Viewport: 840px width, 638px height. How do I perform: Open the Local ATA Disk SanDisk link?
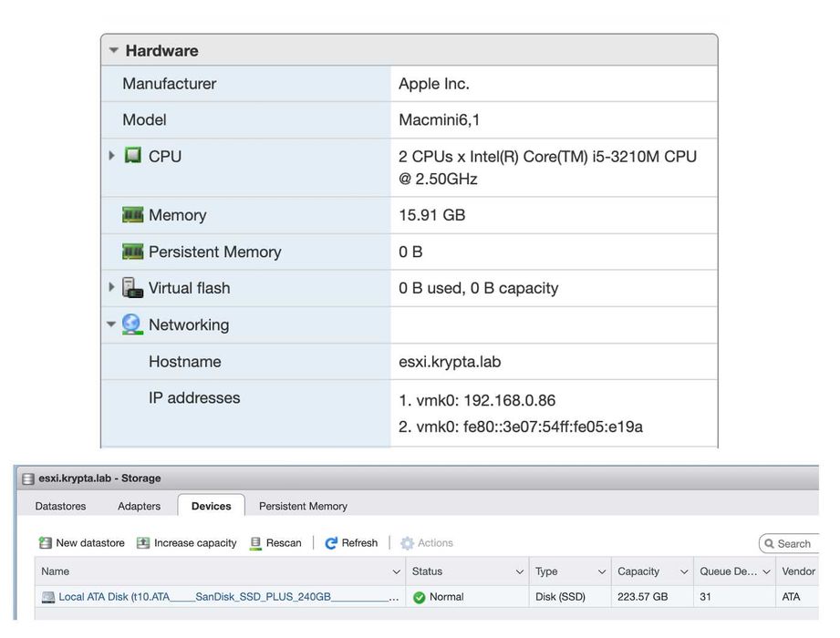click(x=228, y=596)
